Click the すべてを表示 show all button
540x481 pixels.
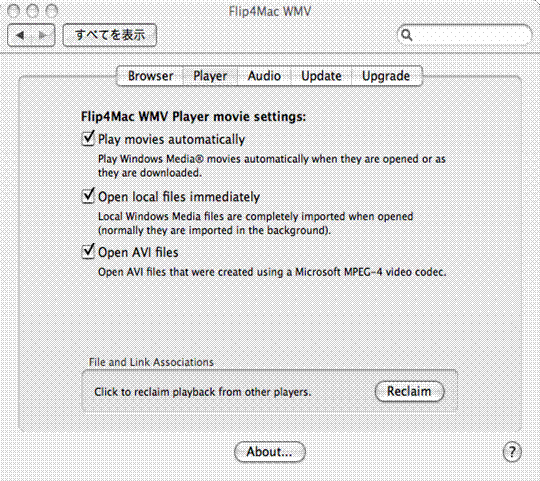click(x=110, y=35)
